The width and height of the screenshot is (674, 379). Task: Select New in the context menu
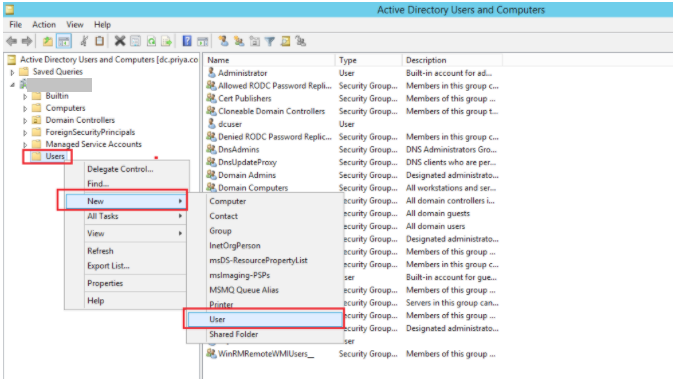click(x=126, y=201)
